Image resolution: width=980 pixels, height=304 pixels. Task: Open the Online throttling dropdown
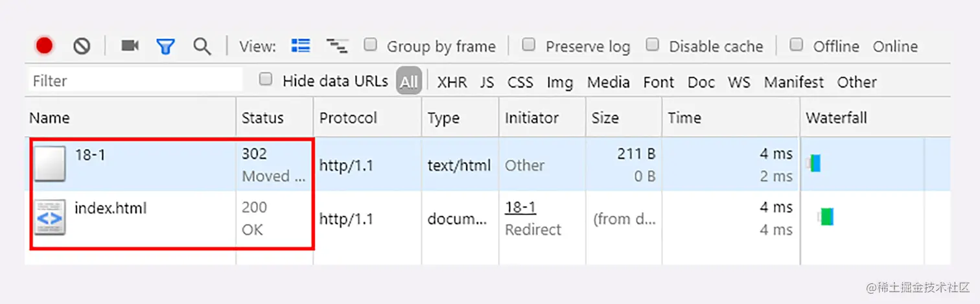coord(895,47)
